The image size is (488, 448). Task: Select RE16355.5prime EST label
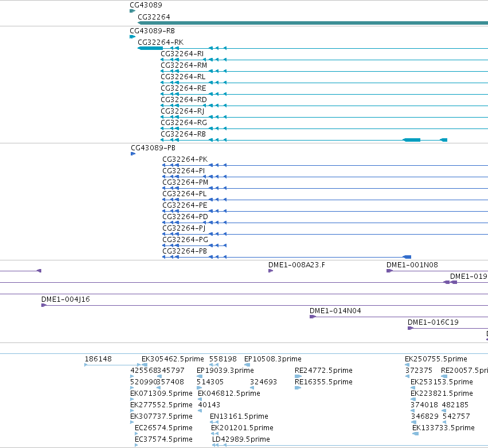(323, 382)
